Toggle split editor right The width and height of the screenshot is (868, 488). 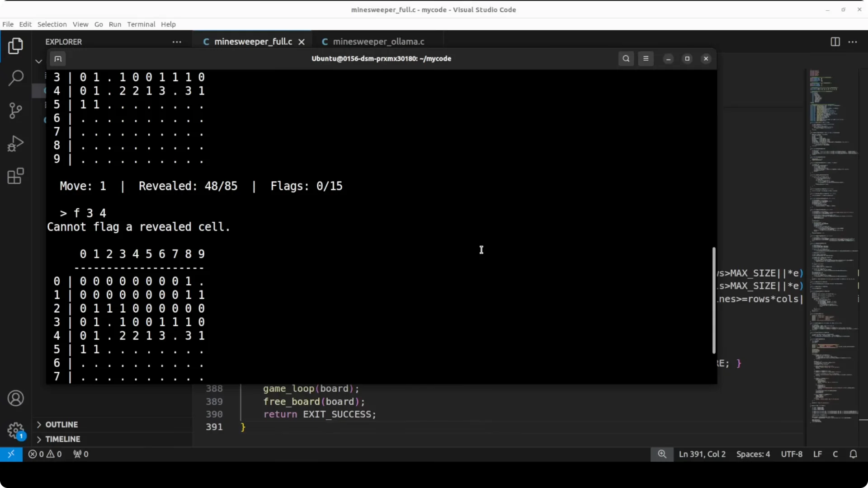pyautogui.click(x=835, y=42)
